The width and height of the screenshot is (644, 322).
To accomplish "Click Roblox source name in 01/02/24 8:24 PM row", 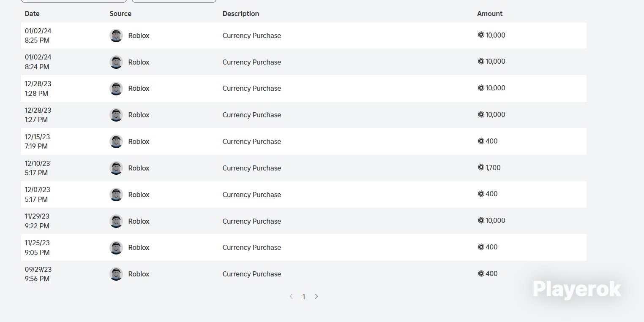I will (139, 62).
